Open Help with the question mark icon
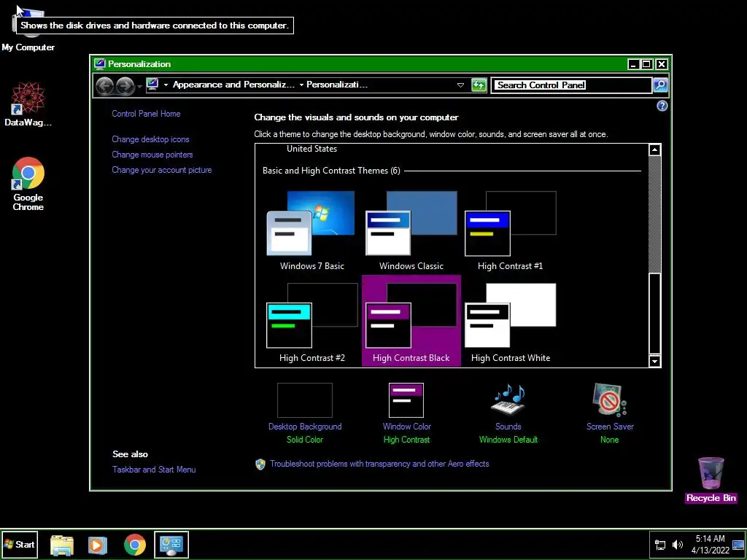Screen dimensions: 747x560 [662, 106]
